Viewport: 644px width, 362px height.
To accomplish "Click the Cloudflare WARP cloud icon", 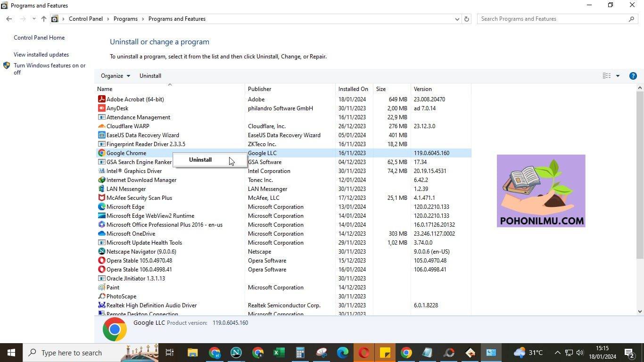I will click(x=101, y=126).
